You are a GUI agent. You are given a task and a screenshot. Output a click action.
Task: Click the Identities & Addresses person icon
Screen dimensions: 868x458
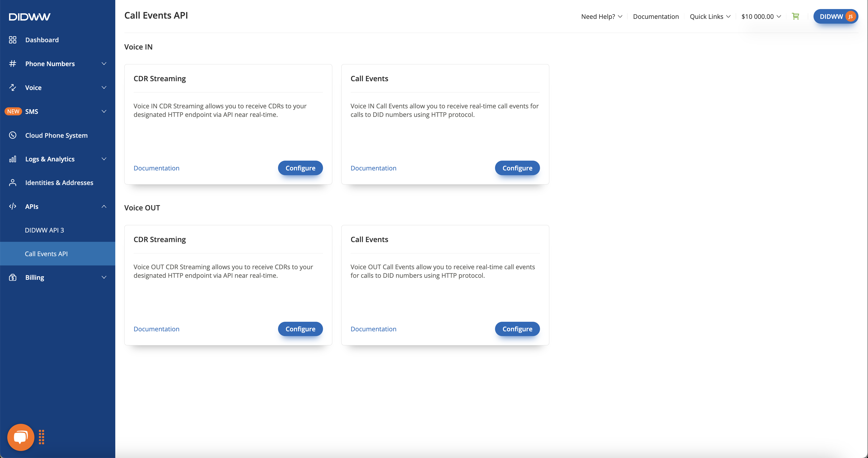(13, 182)
